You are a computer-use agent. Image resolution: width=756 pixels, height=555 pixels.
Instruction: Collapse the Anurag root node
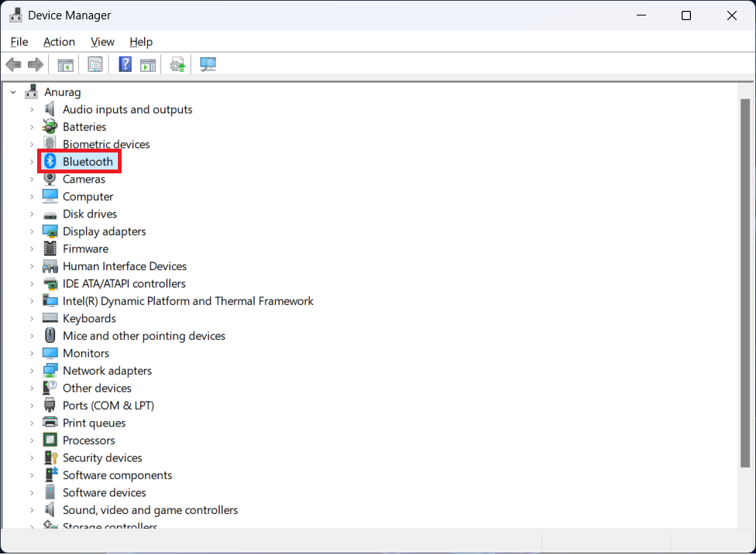[13, 92]
